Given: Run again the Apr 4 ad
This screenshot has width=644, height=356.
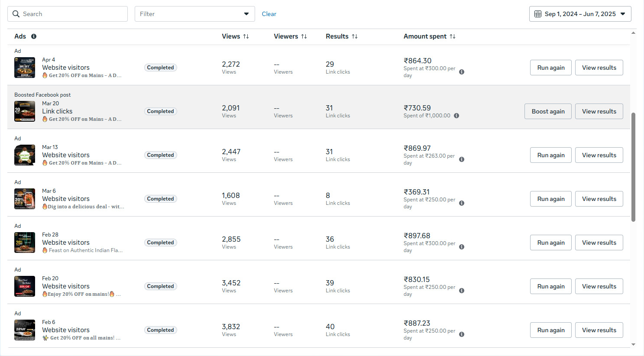Looking at the screenshot, I should pyautogui.click(x=550, y=68).
